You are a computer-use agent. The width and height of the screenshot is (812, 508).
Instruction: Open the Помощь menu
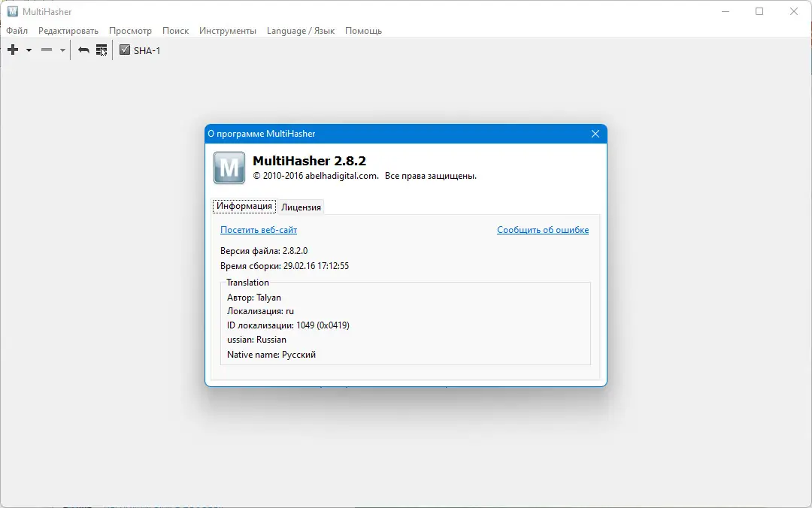click(364, 31)
